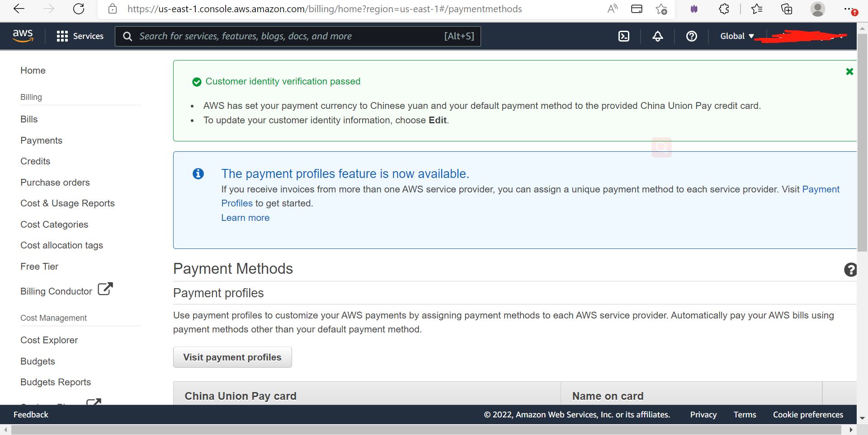Launch AWS CloudShell icon
Screen dimensions: 868x435
coord(624,36)
